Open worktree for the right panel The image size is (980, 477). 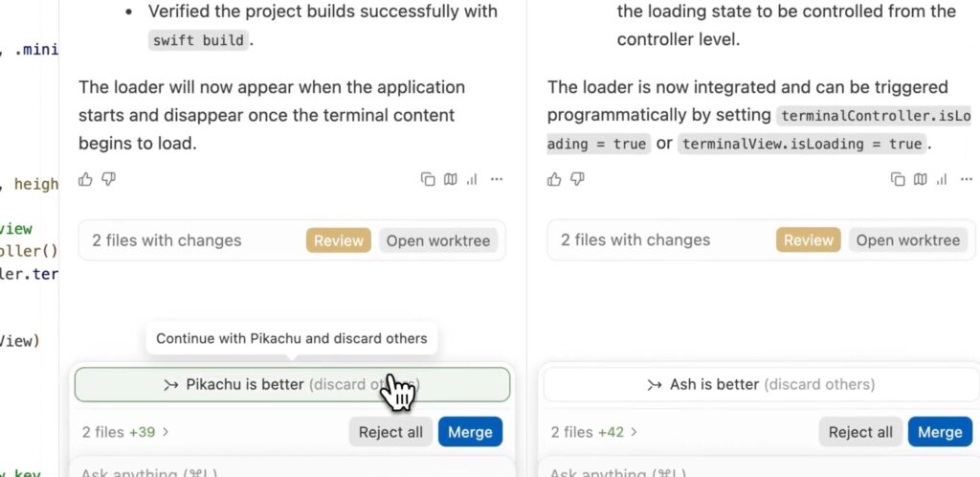pos(907,240)
